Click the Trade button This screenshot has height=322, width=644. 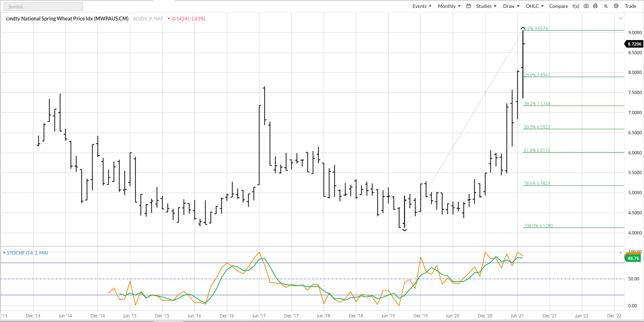(x=630, y=6)
